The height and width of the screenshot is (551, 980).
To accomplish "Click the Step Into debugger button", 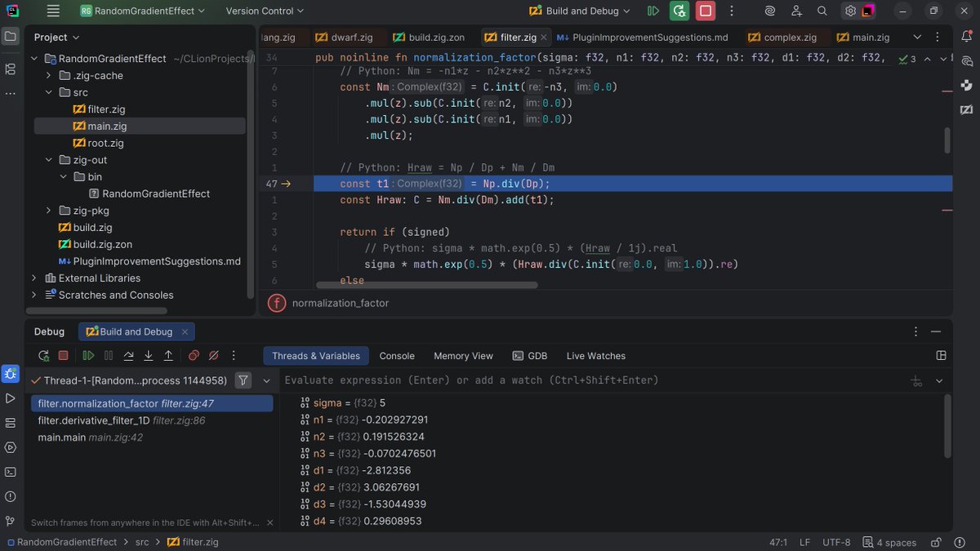I will click(149, 356).
